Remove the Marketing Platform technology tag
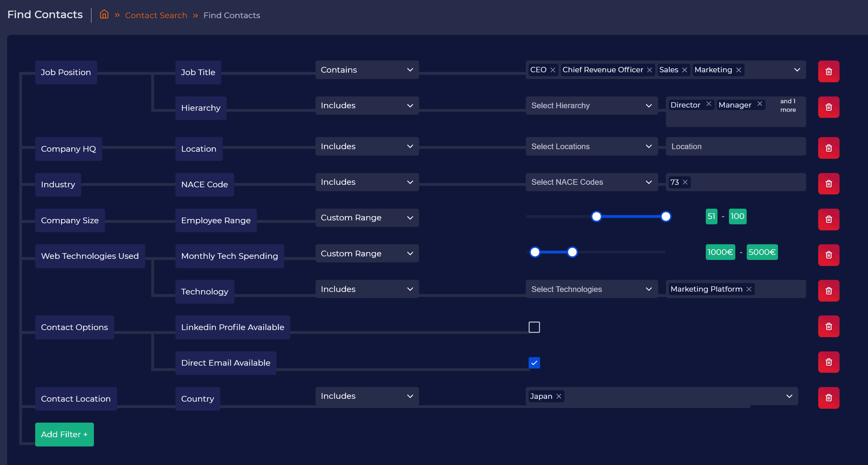Viewport: 868px width, 465px height. 749,289
